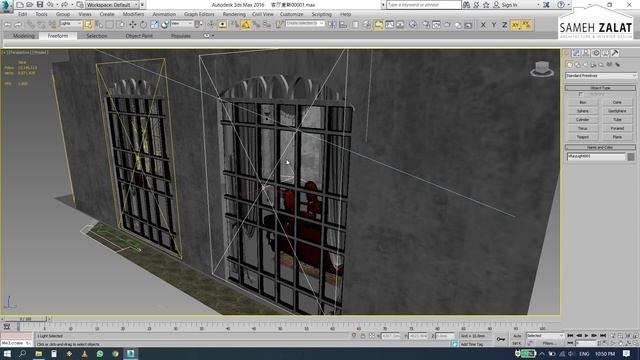Open the Utilities hammer tab in command panel

(x=615, y=53)
